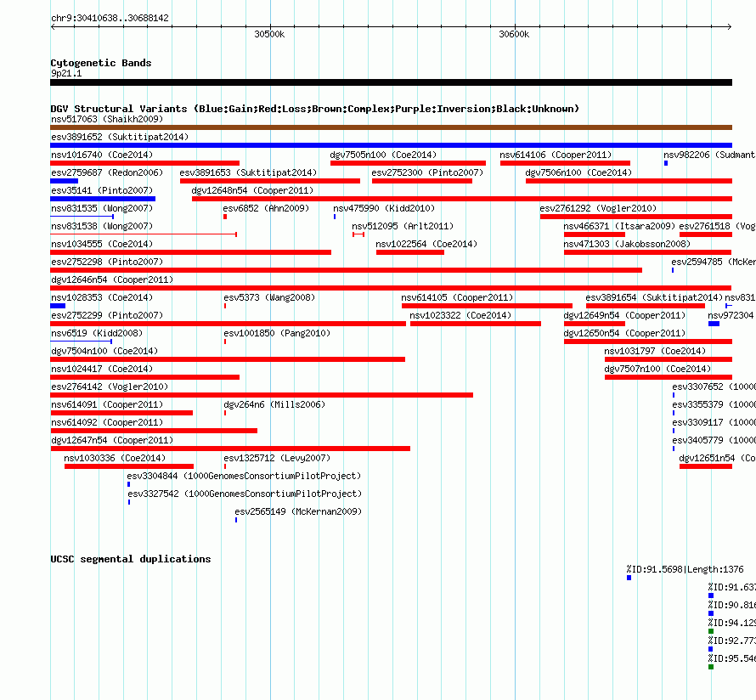Screen dimensions: 756x700
Task: Select the black 9p21.1 cytogenetic band bar
Action: click(x=391, y=82)
